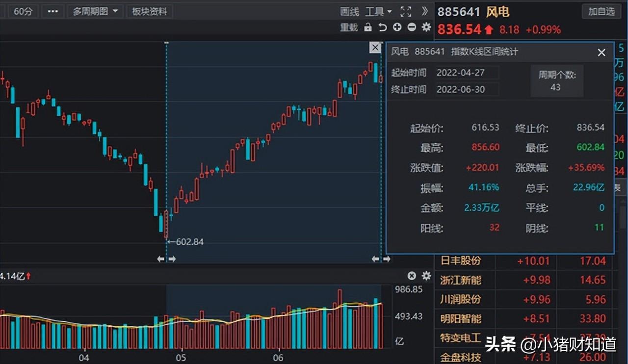Toggle the lock icon on the toolbar

[368, 28]
